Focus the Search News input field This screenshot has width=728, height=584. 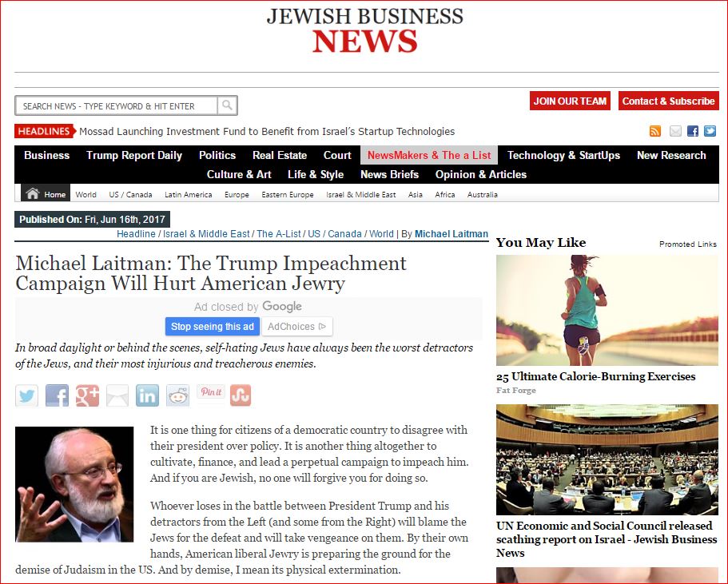point(117,105)
